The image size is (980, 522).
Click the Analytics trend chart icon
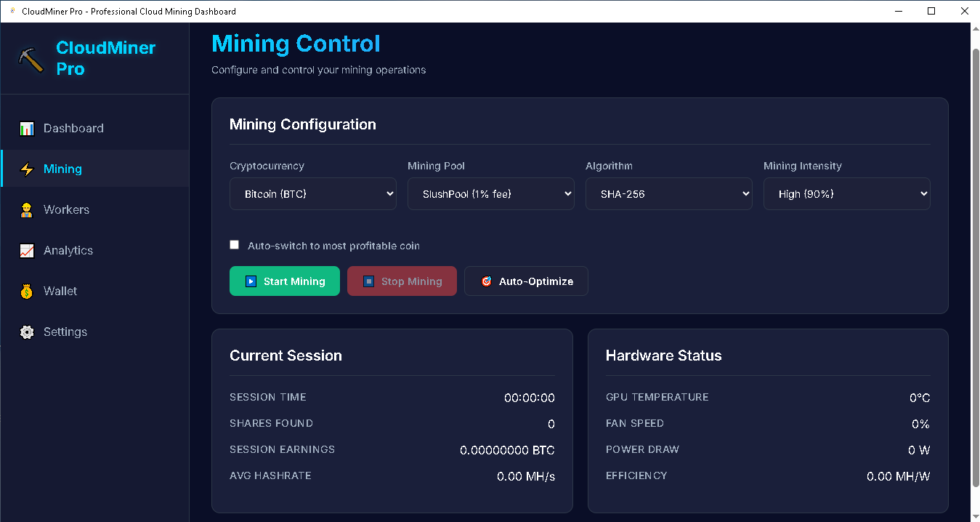[27, 251]
